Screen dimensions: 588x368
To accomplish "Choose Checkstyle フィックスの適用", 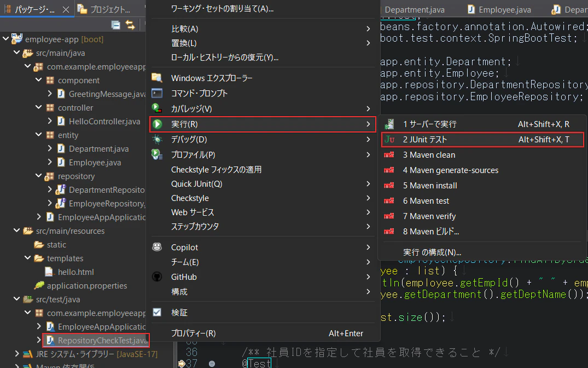I will (263, 170).
